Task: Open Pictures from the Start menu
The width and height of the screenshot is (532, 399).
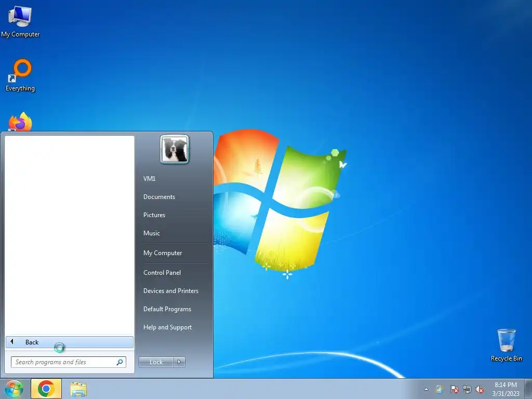Action: tap(154, 215)
